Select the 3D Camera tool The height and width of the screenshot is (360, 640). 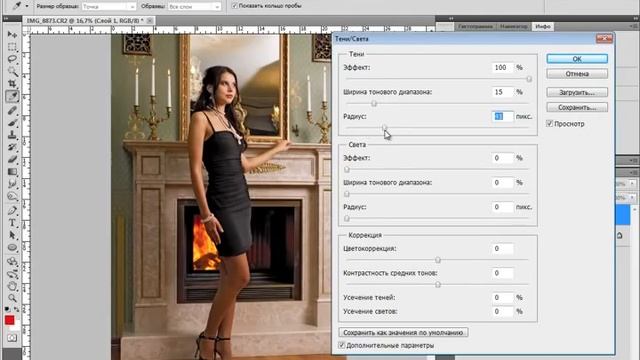(12, 273)
